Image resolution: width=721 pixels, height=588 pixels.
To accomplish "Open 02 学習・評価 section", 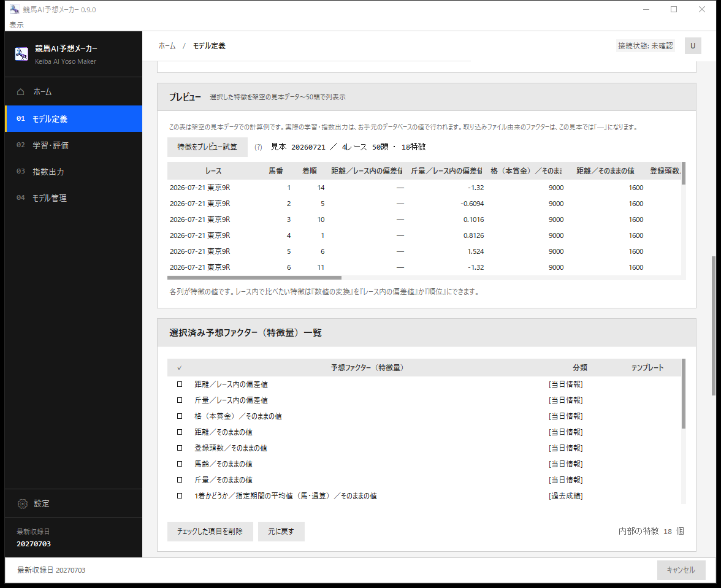I will (74, 145).
